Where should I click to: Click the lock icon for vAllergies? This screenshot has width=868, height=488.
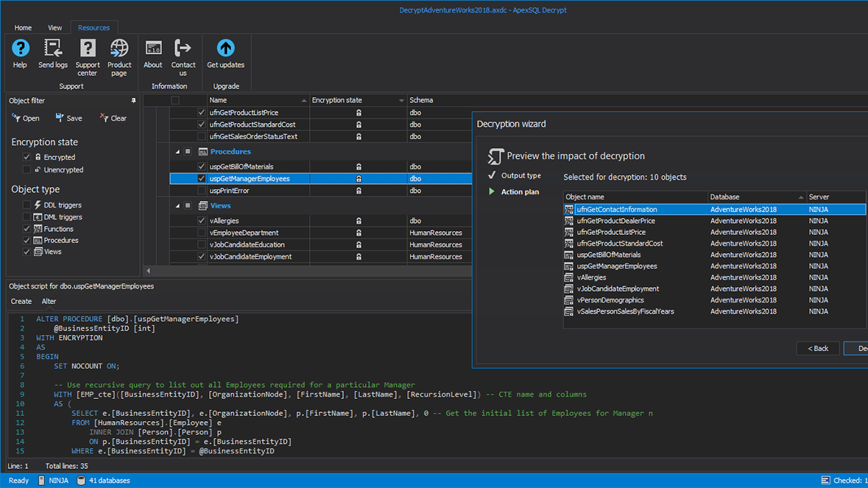pyautogui.click(x=359, y=221)
